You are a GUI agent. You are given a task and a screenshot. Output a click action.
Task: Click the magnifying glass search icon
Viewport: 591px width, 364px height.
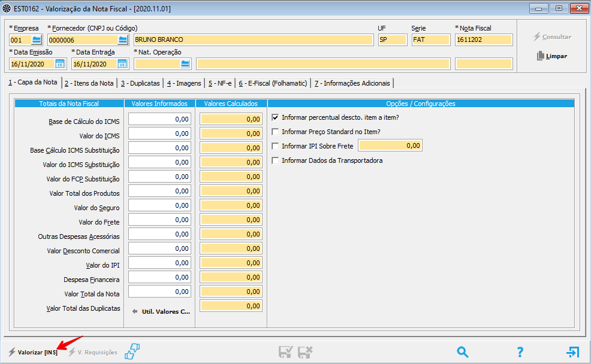463,352
